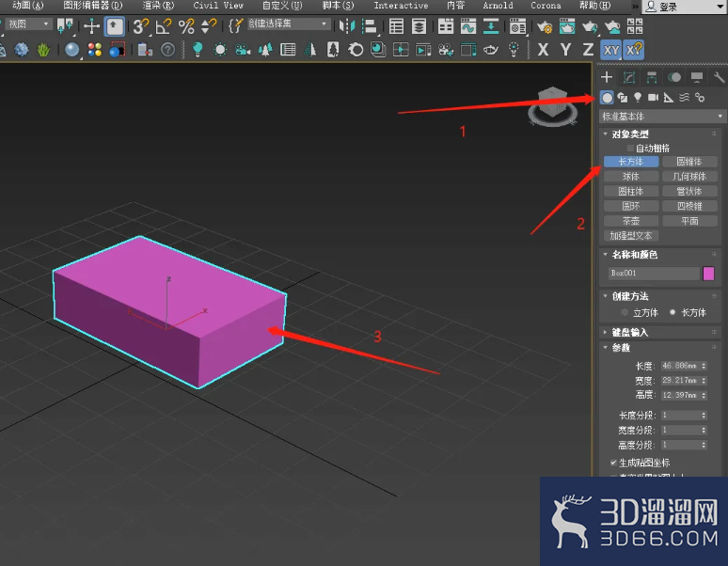Click the Align tool icon

pyautogui.click(x=369, y=26)
